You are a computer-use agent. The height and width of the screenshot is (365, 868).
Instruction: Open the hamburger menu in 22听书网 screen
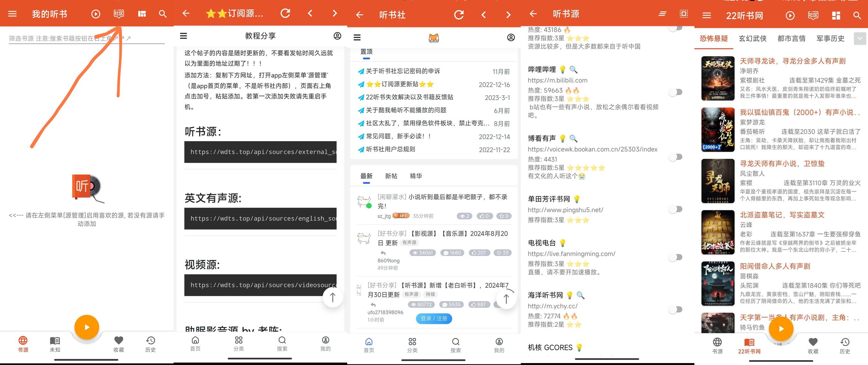[x=707, y=15]
